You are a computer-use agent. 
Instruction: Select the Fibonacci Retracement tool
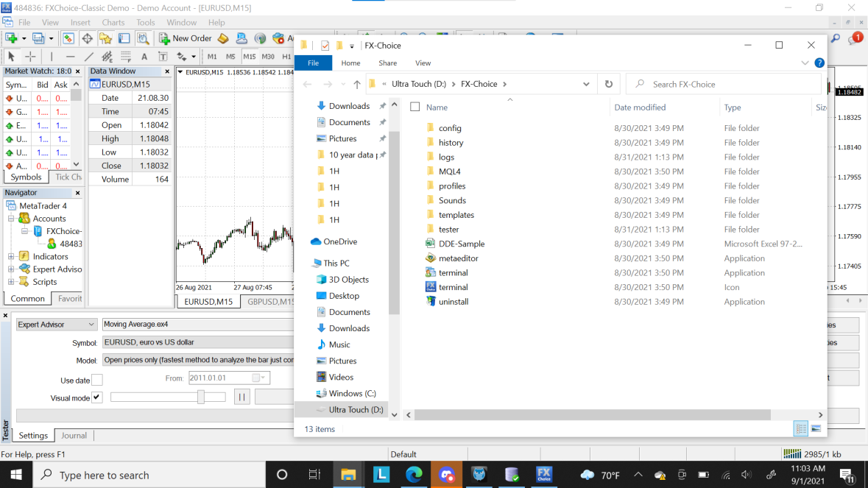(x=126, y=57)
